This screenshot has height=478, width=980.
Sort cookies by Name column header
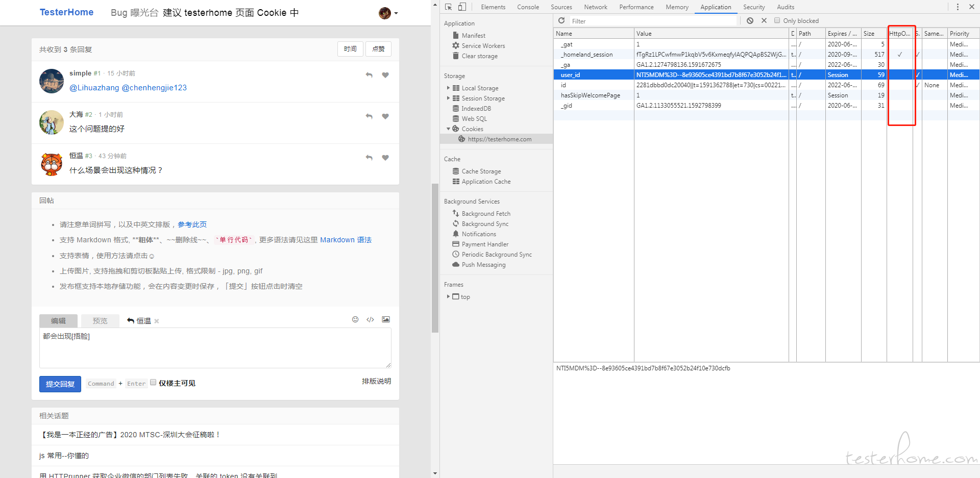(x=594, y=33)
